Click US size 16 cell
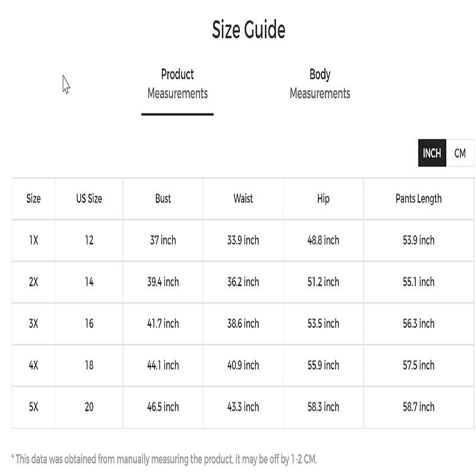476x476 pixels. 89,324
